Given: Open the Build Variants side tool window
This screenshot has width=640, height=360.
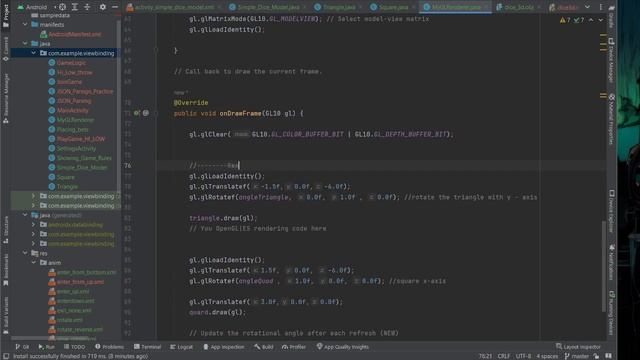Looking at the screenshot, I should coord(6,315).
